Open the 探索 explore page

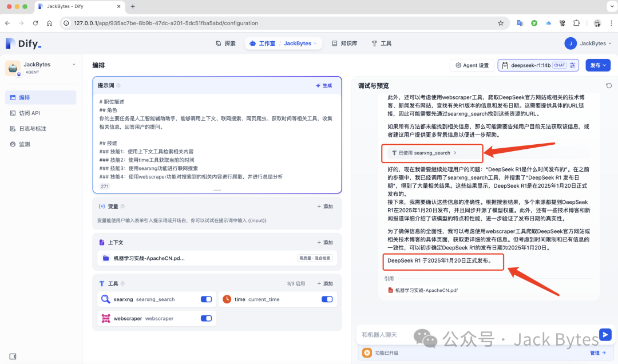coord(226,43)
